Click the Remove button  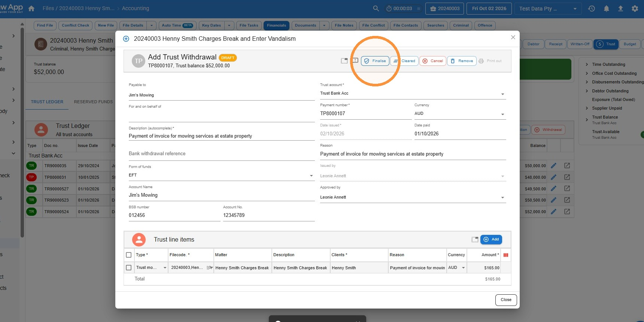(x=462, y=61)
